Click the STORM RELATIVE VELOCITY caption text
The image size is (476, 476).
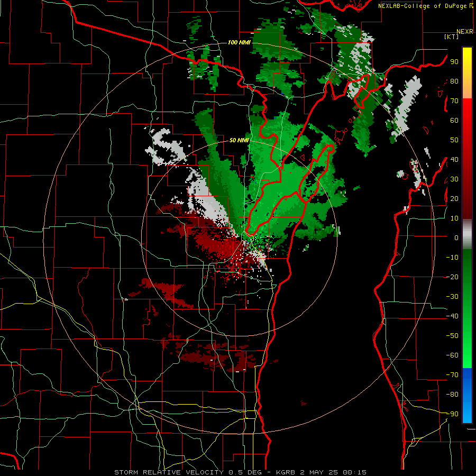pos(169,472)
